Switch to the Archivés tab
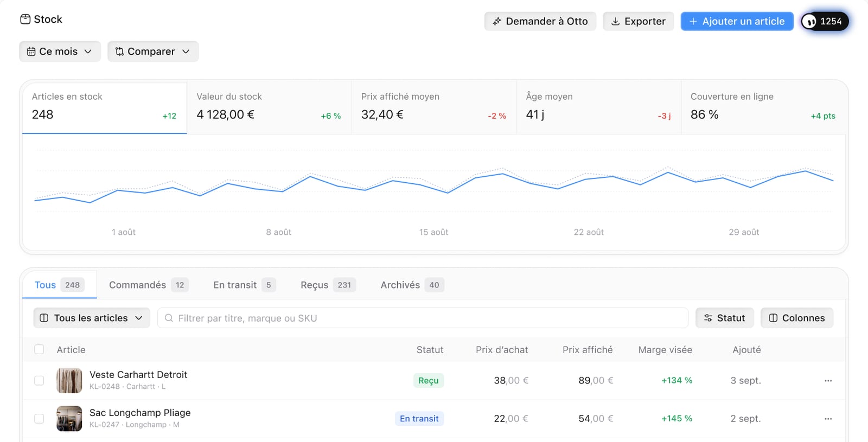The width and height of the screenshot is (868, 442). (x=412, y=285)
